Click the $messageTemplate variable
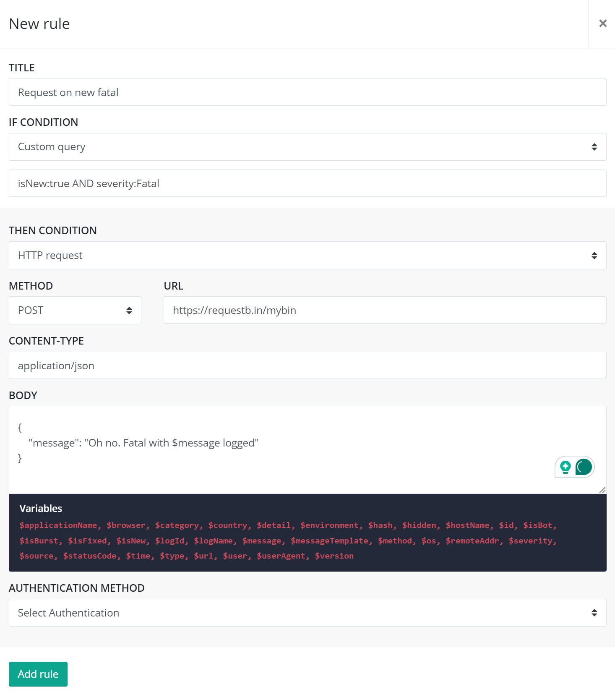The height and width of the screenshot is (700, 615). [x=329, y=541]
